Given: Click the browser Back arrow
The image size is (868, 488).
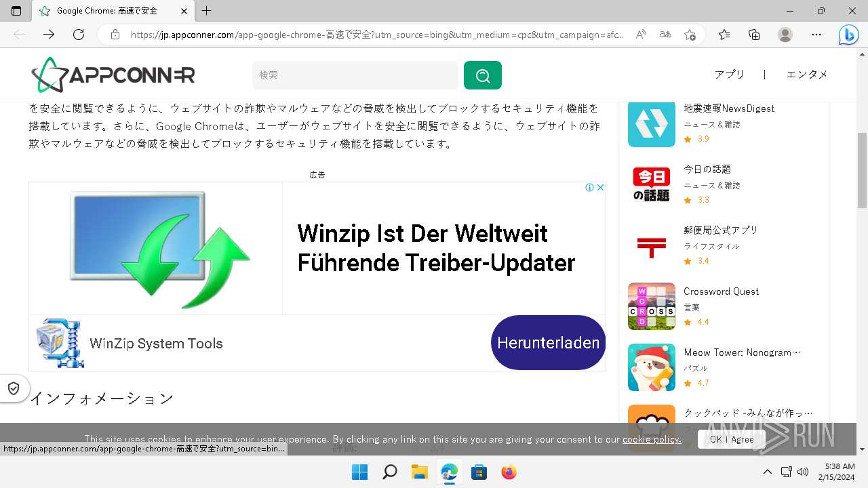Looking at the screenshot, I should coord(19,35).
